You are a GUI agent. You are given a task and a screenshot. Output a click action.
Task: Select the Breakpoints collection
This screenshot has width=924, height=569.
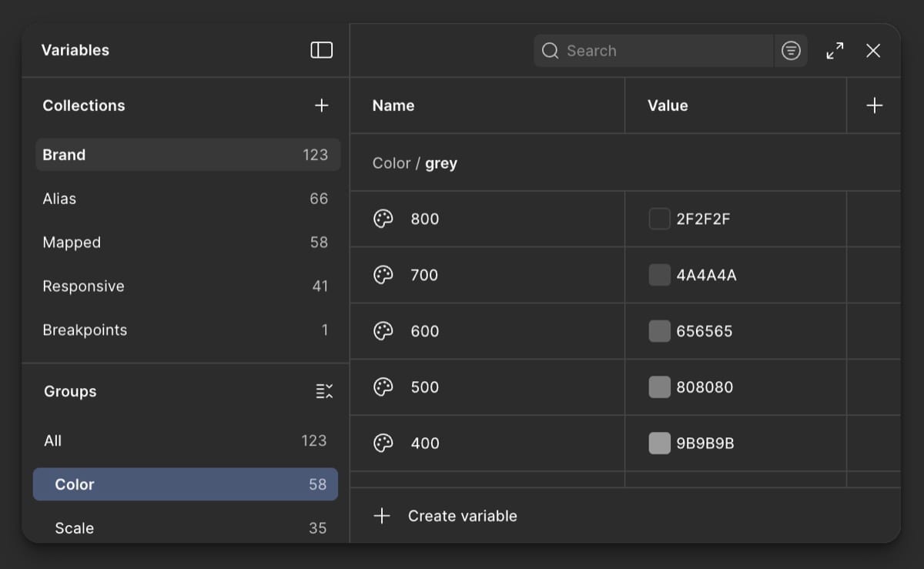pos(188,330)
